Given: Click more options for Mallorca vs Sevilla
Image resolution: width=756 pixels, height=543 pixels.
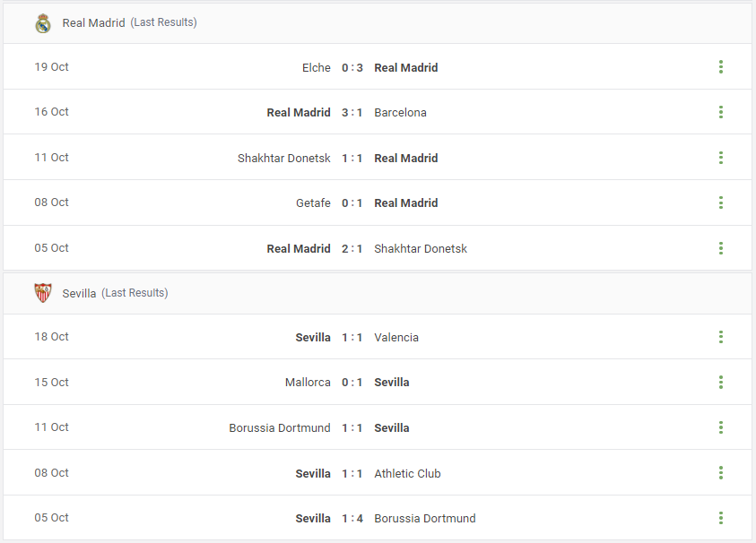Looking at the screenshot, I should [721, 382].
